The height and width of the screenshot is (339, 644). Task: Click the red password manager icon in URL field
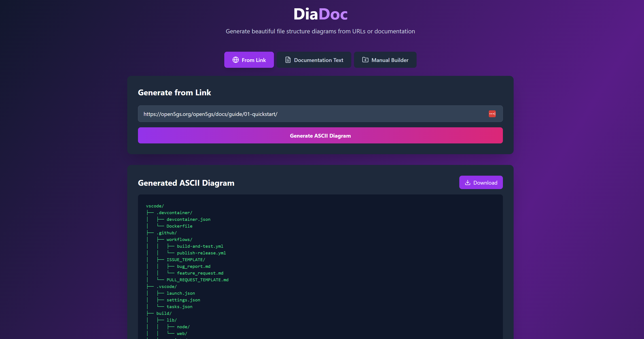click(492, 114)
